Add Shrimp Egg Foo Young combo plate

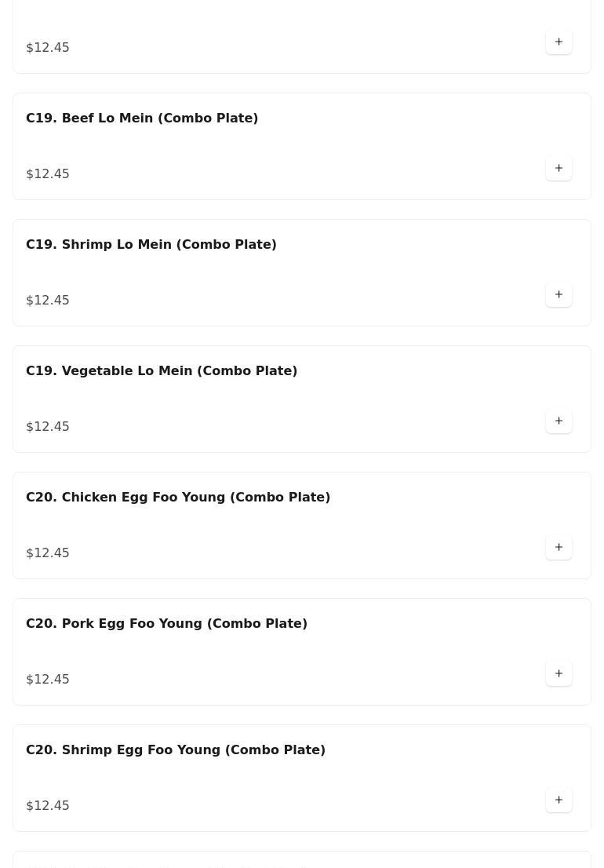559,800
